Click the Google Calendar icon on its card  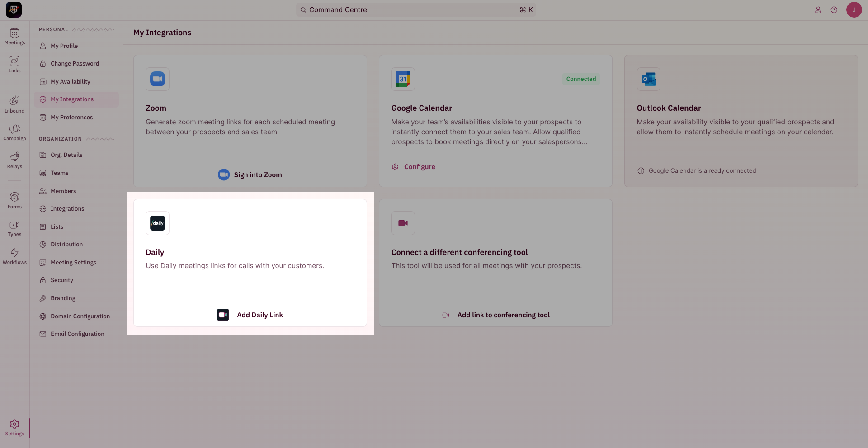click(403, 79)
